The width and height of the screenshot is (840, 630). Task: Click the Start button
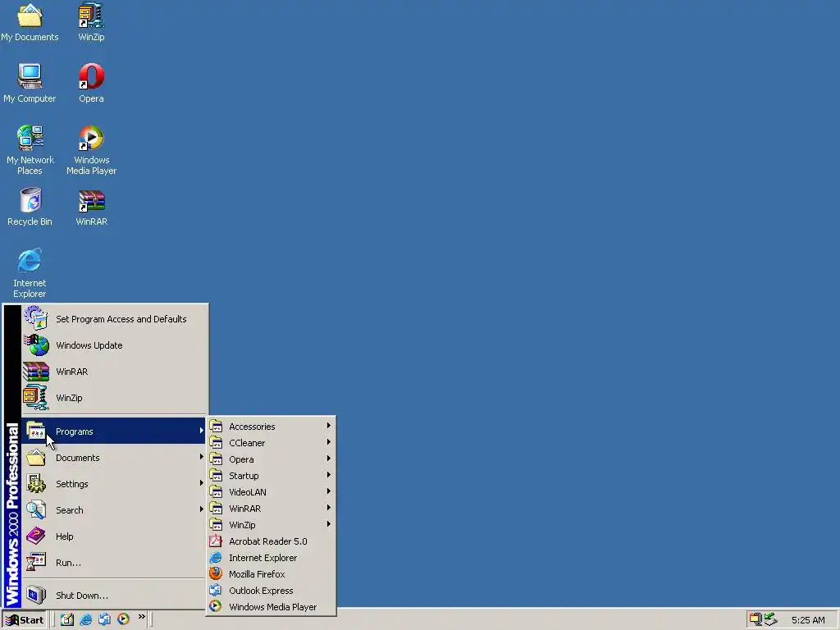[x=25, y=620]
